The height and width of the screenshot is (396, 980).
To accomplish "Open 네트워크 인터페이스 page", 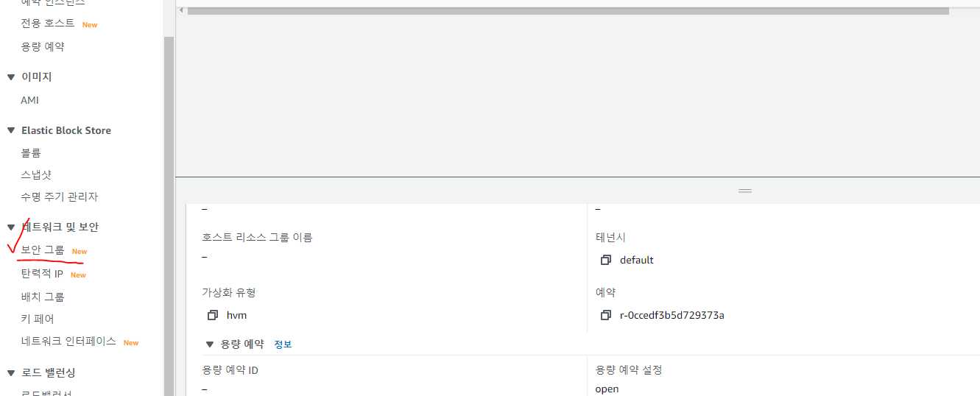I will (68, 342).
